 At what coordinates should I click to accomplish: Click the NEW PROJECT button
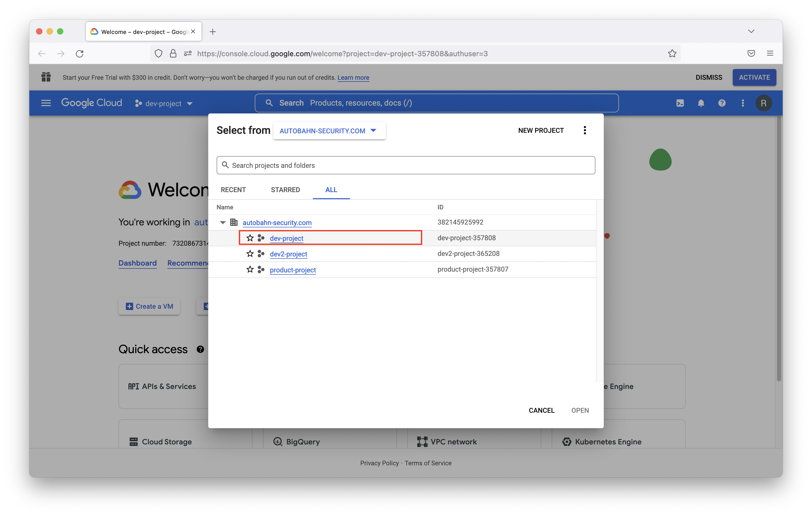(541, 130)
